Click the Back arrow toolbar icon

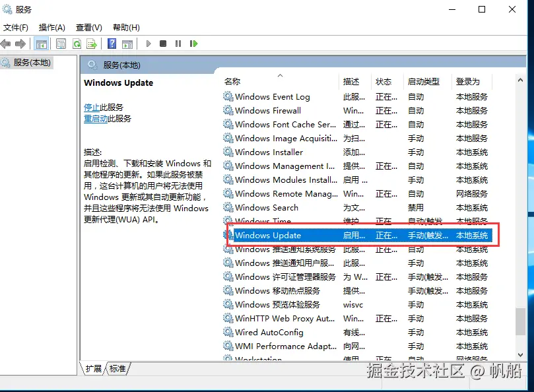tap(6, 44)
